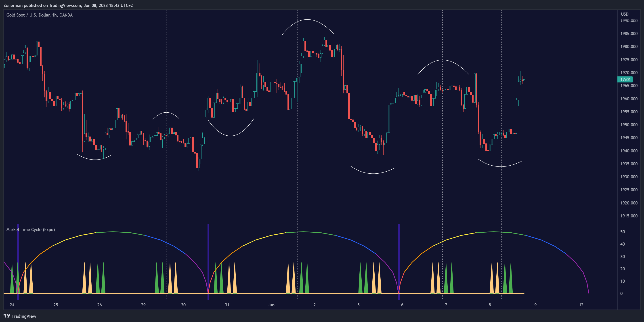Viewport: 644px width, 322px height.
Task: Click the date label 9 on time axis
Action: [x=535, y=305]
